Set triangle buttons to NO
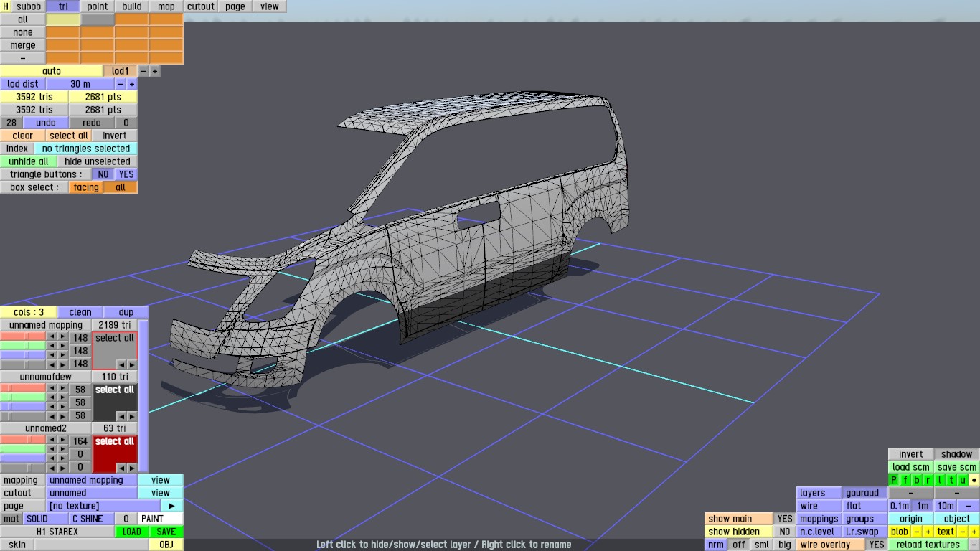980x551 pixels. click(103, 174)
